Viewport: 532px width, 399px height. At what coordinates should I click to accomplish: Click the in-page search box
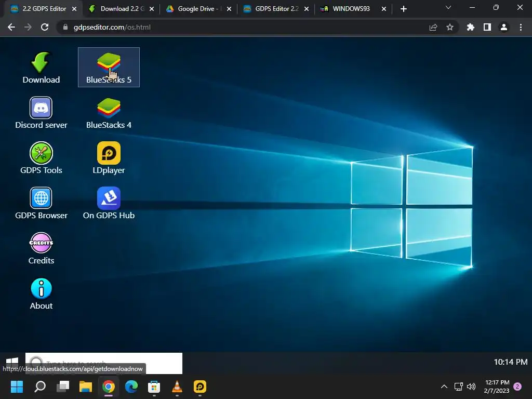(x=104, y=363)
